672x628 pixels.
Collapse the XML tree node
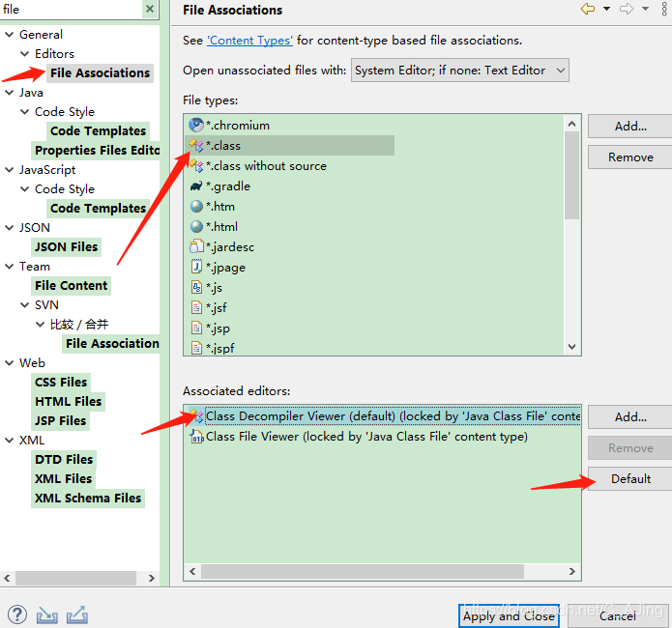pyautogui.click(x=9, y=440)
